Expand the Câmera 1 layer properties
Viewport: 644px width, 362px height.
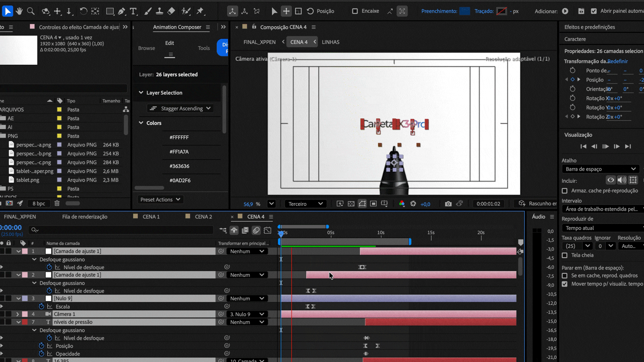point(18,314)
